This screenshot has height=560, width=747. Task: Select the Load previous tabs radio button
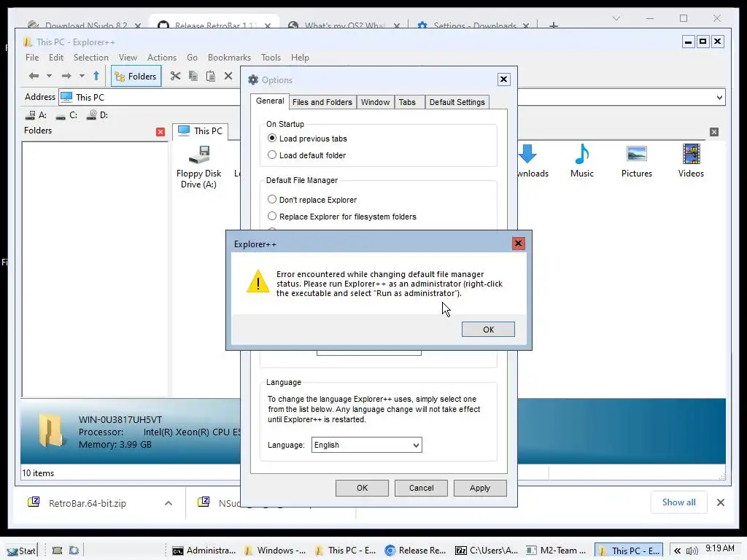pyautogui.click(x=272, y=138)
